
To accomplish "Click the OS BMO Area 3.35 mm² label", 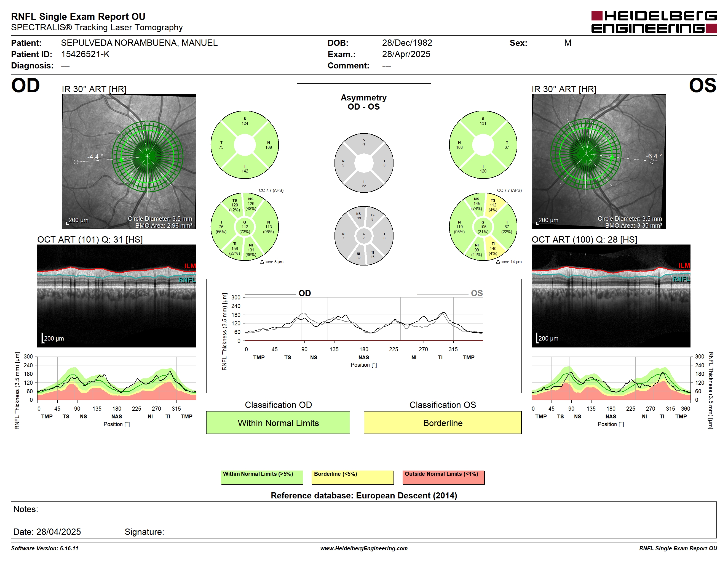I will pyautogui.click(x=633, y=225).
